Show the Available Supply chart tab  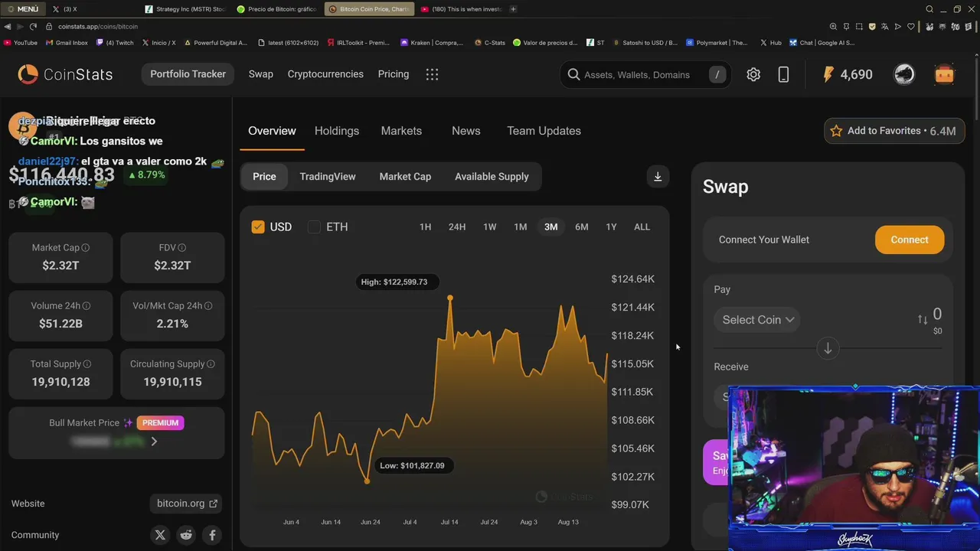492,177
